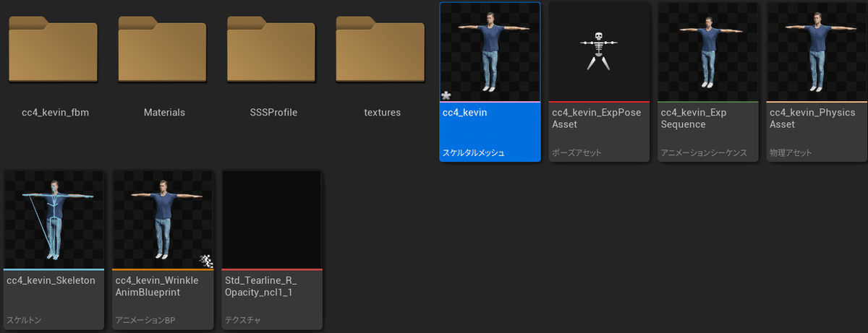Image resolution: width=868 pixels, height=333 pixels.
Task: Click the unsaved asterisk badge on cc4_kevin
Action: (x=446, y=95)
